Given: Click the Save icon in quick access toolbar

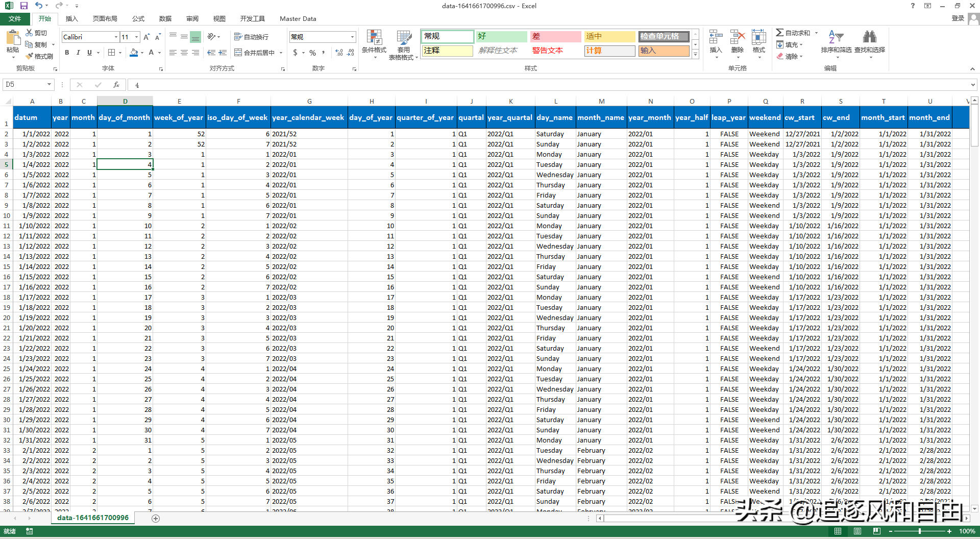Looking at the screenshot, I should coord(23,6).
